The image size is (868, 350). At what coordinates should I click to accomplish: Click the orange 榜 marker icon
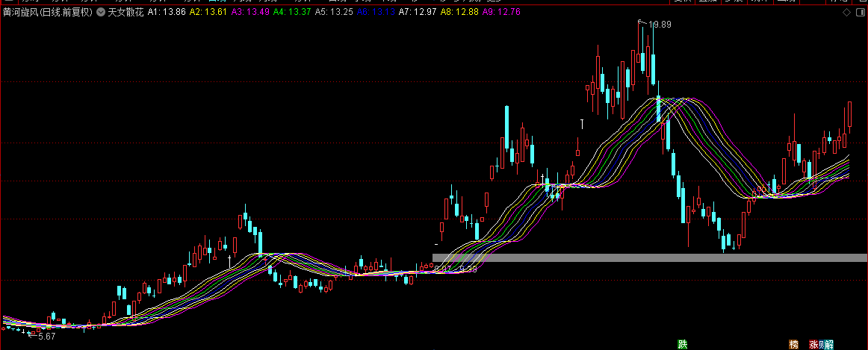794,345
